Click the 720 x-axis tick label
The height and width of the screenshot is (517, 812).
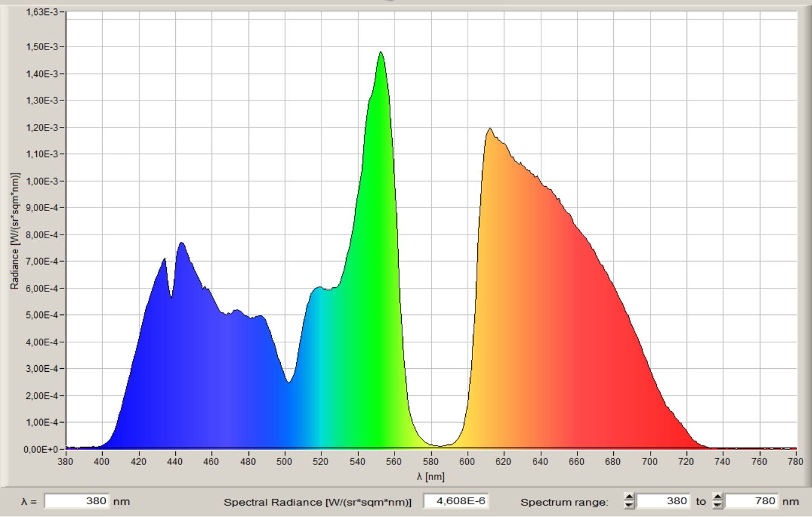coord(687,463)
